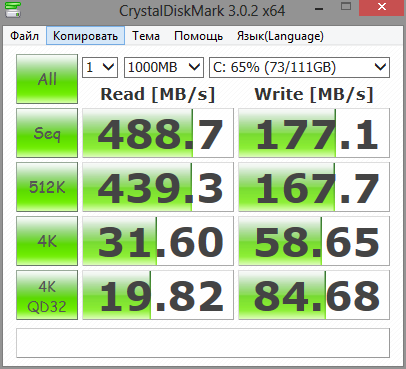Image resolution: width=406 pixels, height=369 pixels.
Task: Select the 4K write result 58.65
Action: point(314,241)
